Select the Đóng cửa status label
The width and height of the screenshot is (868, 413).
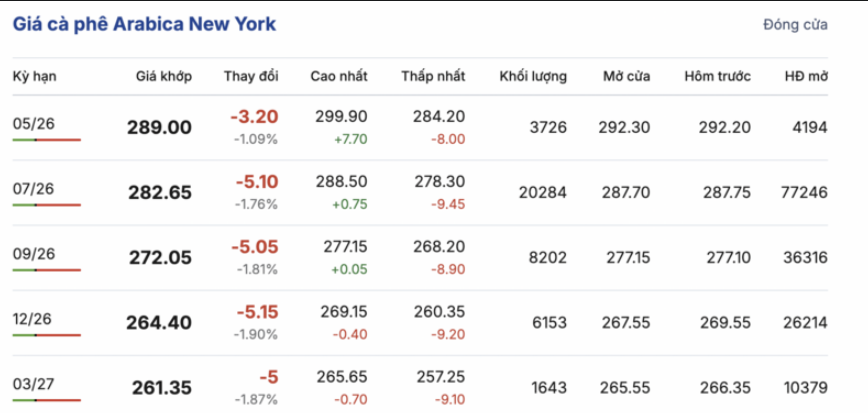(795, 25)
